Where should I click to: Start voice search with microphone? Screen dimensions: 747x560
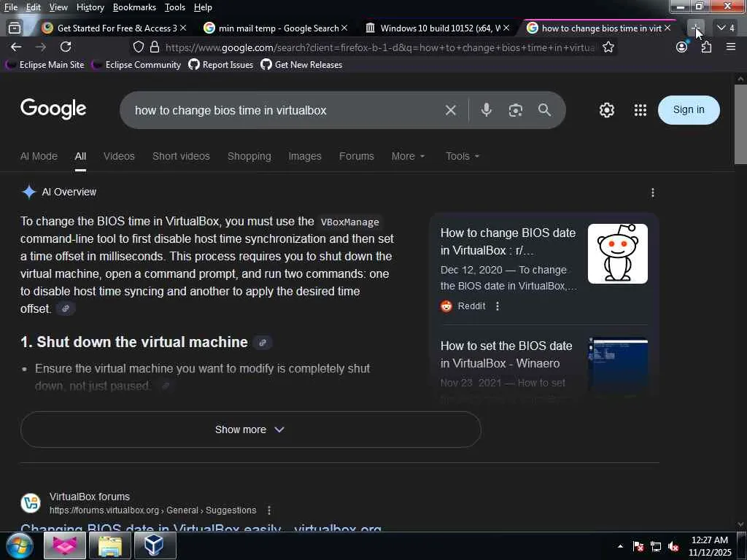(486, 110)
